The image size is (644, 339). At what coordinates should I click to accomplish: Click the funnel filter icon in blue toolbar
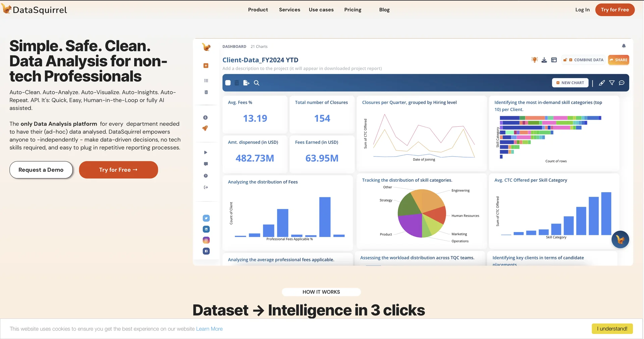point(612,83)
